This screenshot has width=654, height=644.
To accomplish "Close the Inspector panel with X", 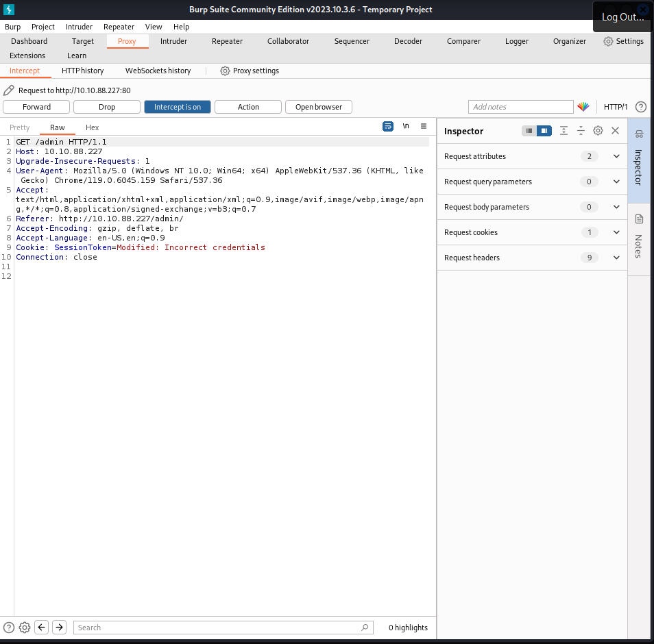I will pyautogui.click(x=615, y=131).
